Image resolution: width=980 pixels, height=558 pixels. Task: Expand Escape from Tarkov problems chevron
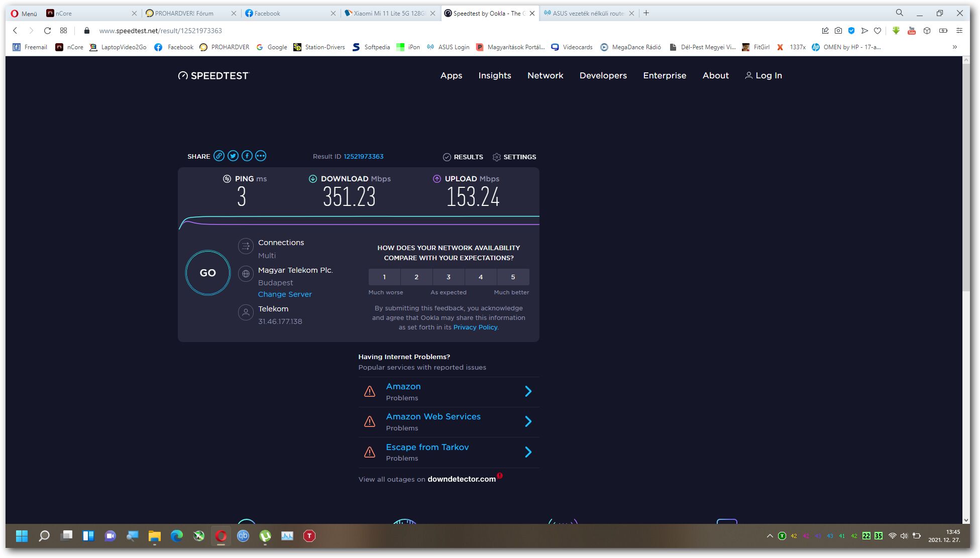(528, 452)
